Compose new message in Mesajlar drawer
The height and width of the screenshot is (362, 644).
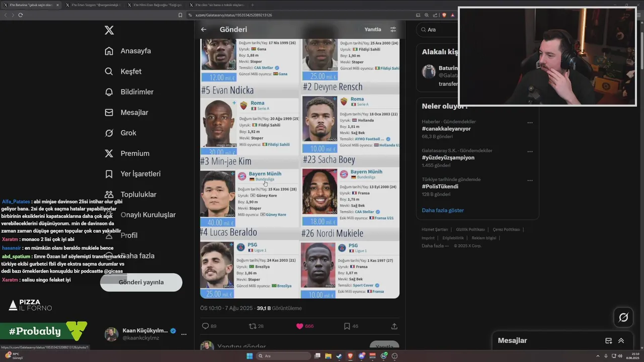pyautogui.click(x=608, y=341)
